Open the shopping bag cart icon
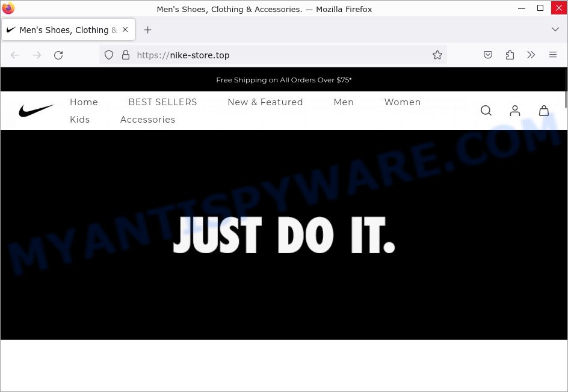The height and width of the screenshot is (392, 568). coord(544,111)
